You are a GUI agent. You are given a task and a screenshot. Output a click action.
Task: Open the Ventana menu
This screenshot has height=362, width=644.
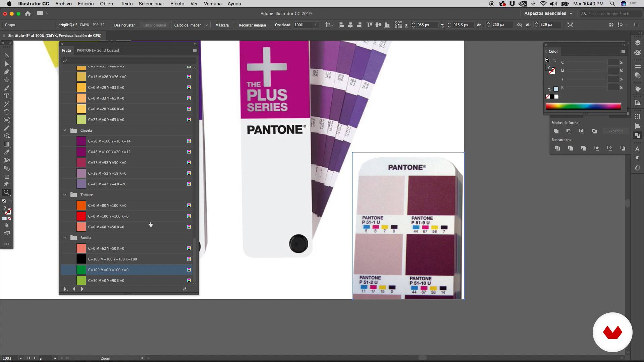213,4
